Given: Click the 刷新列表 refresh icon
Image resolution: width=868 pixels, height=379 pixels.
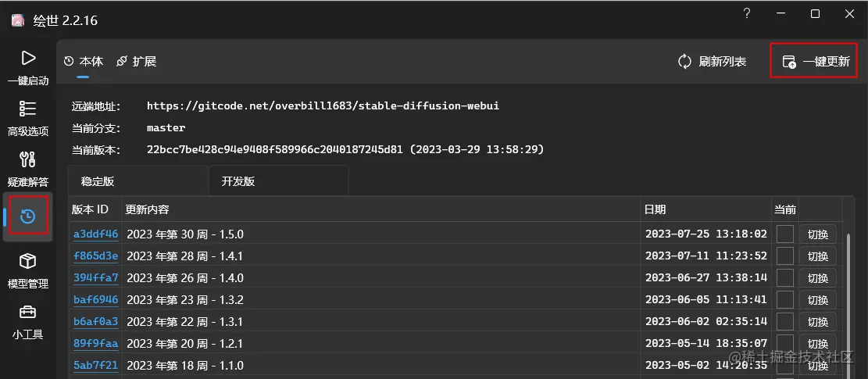Looking at the screenshot, I should click(x=684, y=62).
